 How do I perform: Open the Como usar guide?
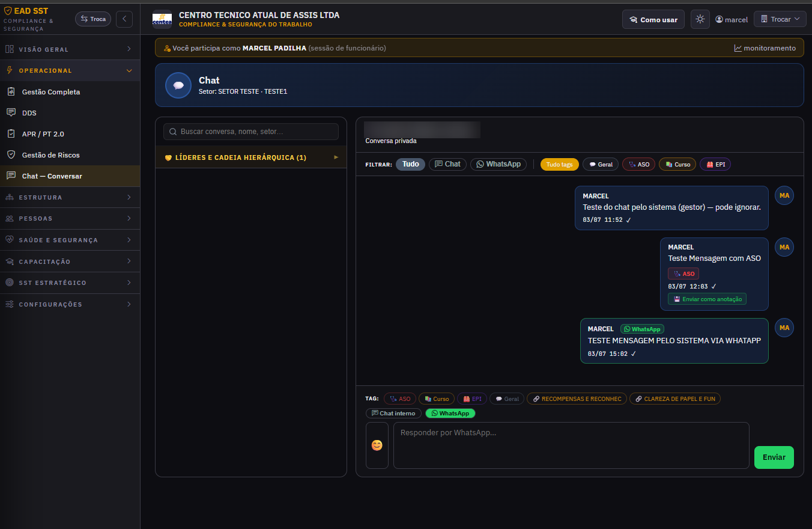[653, 19]
